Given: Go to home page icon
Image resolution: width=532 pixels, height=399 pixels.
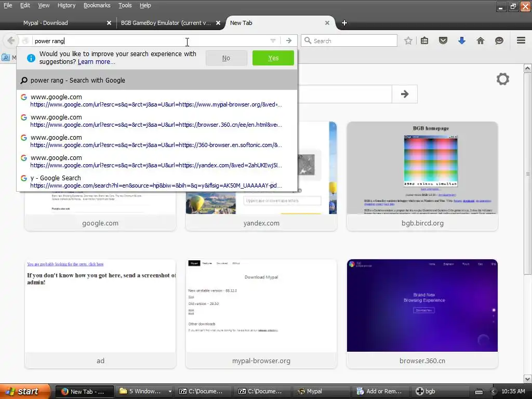Looking at the screenshot, I should coord(481,41).
